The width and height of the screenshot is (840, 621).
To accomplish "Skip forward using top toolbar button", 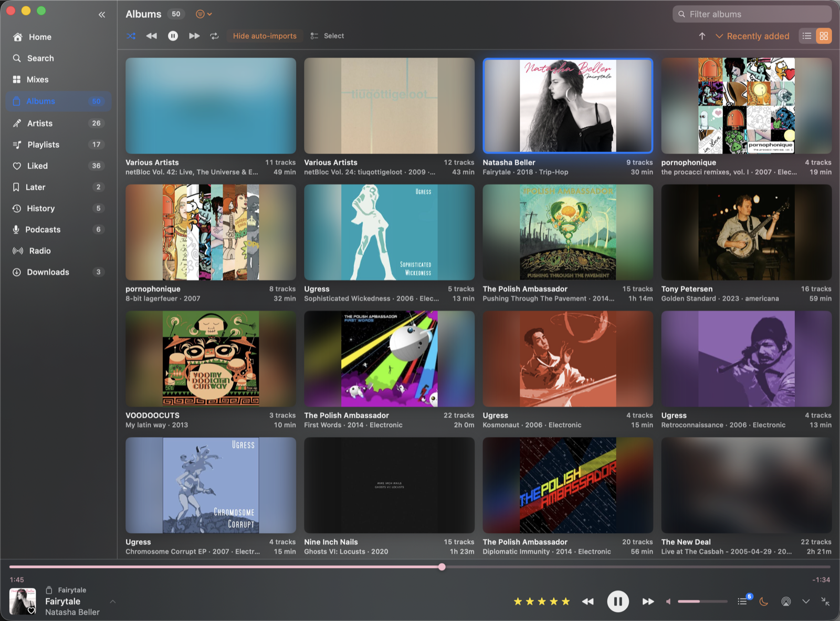I will 194,36.
